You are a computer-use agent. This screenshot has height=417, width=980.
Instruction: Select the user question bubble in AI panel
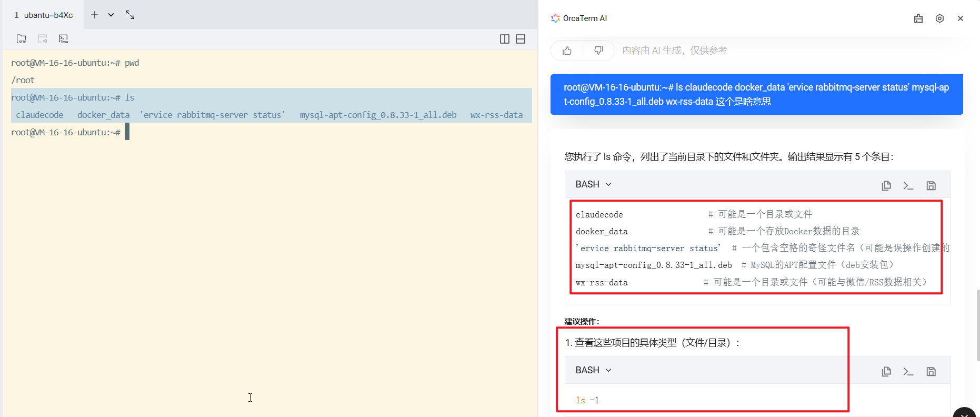pos(757,94)
